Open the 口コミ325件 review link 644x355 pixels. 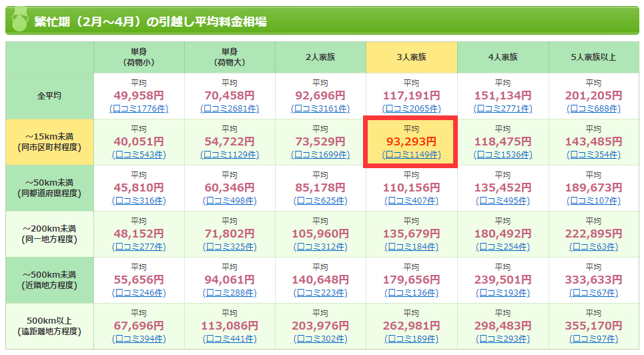[x=230, y=246]
